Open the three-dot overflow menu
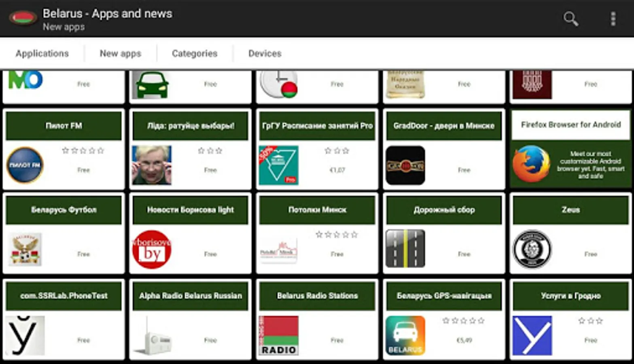 613,19
